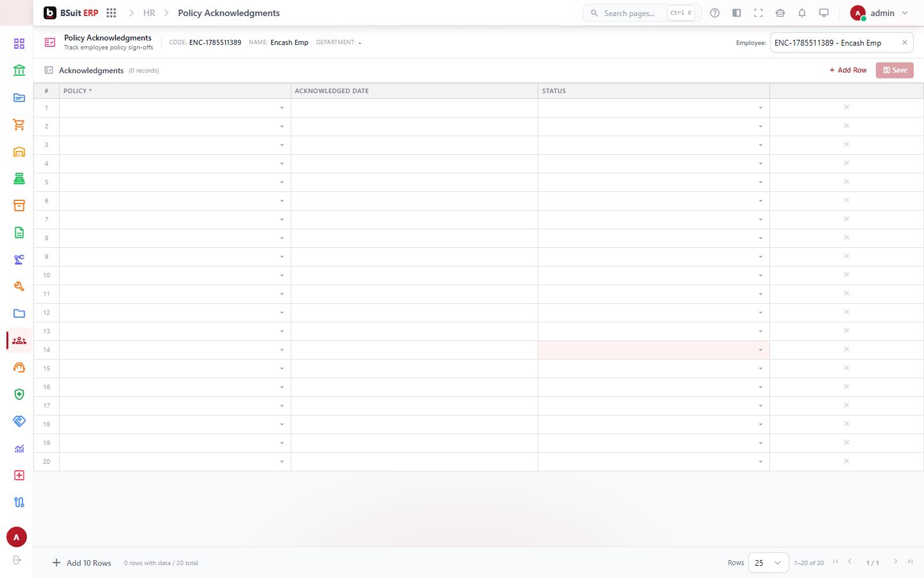Clear the selected Employee field
924x578 pixels.
(x=905, y=42)
